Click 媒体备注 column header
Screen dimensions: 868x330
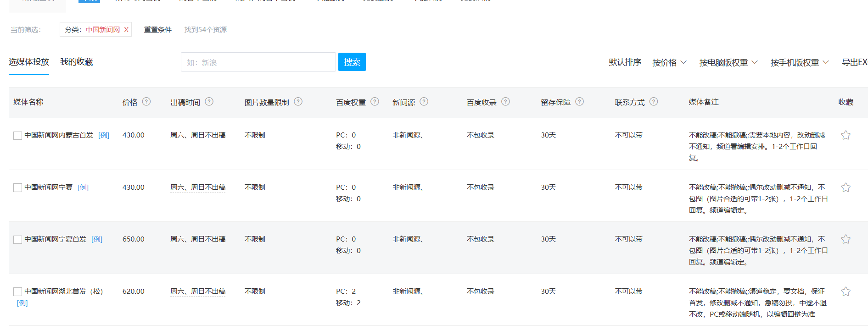(704, 102)
